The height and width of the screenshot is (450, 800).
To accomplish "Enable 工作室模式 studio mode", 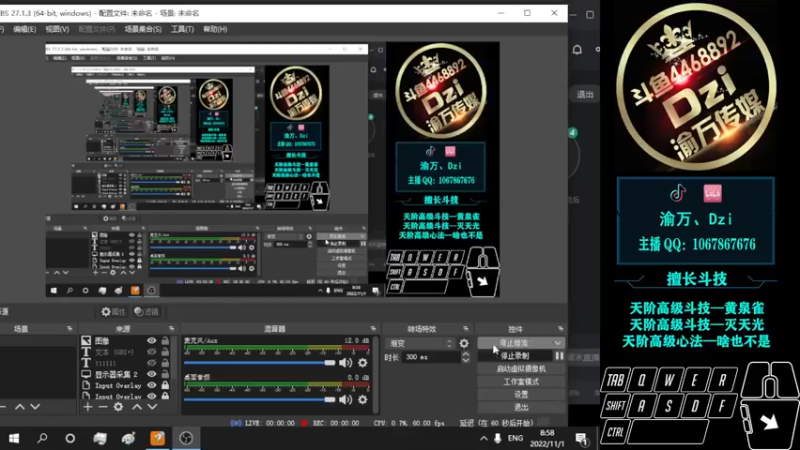I will click(x=521, y=381).
